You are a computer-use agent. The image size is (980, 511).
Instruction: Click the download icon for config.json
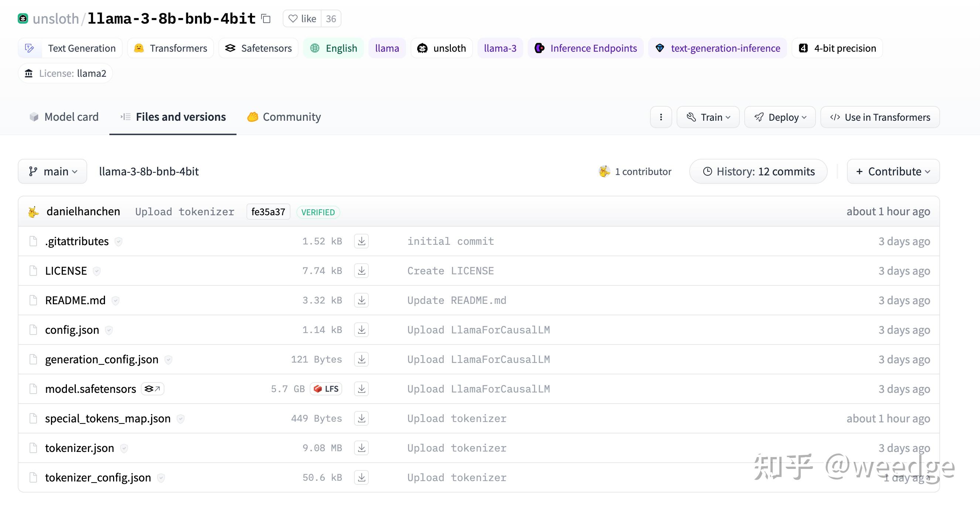coord(361,330)
